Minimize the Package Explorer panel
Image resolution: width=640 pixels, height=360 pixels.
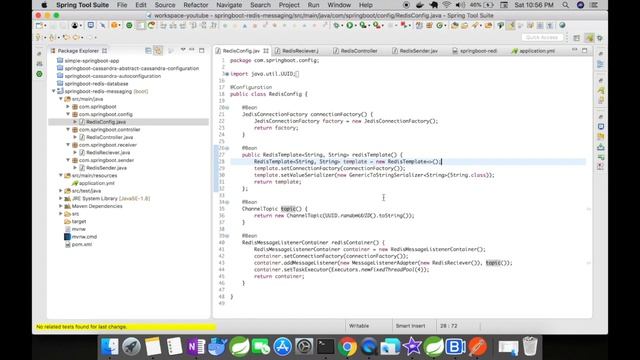click(x=192, y=50)
